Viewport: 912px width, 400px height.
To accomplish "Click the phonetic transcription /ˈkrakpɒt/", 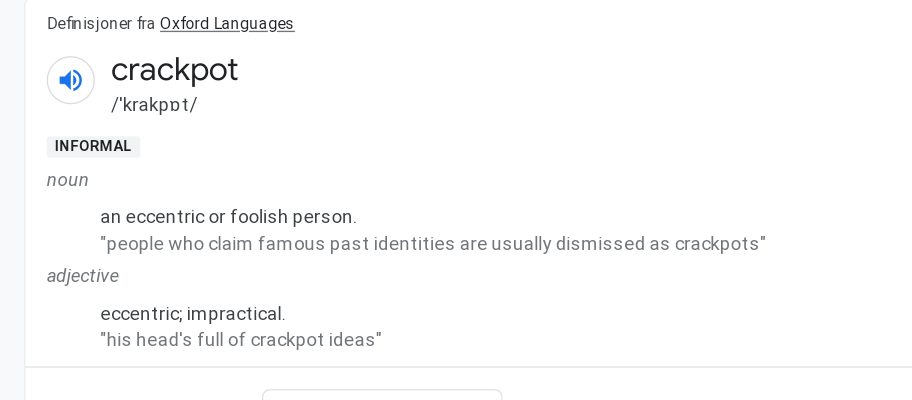I will click(154, 104).
